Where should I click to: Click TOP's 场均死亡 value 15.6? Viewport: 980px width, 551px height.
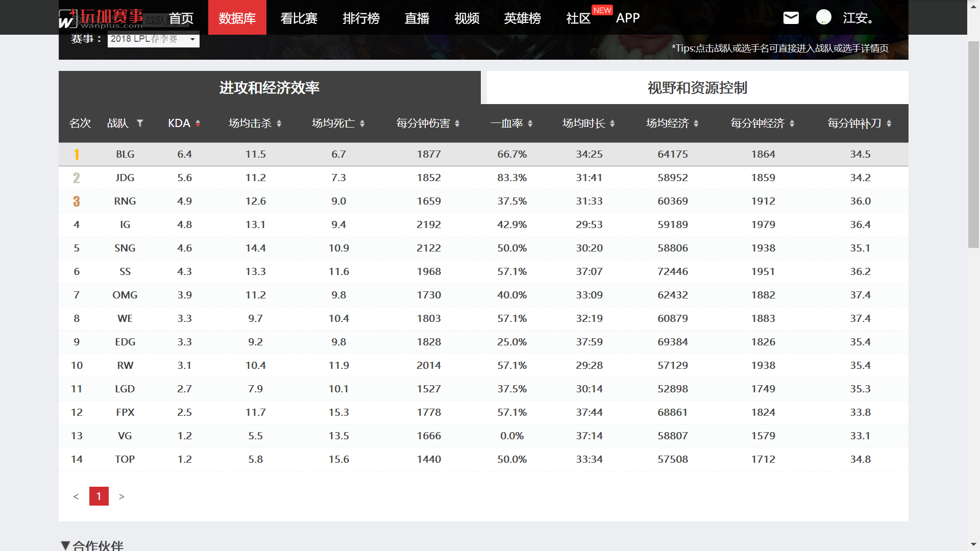pos(339,459)
